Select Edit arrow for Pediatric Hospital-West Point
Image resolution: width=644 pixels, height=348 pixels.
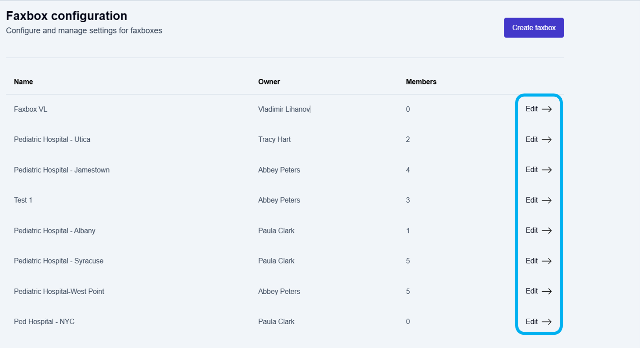538,291
